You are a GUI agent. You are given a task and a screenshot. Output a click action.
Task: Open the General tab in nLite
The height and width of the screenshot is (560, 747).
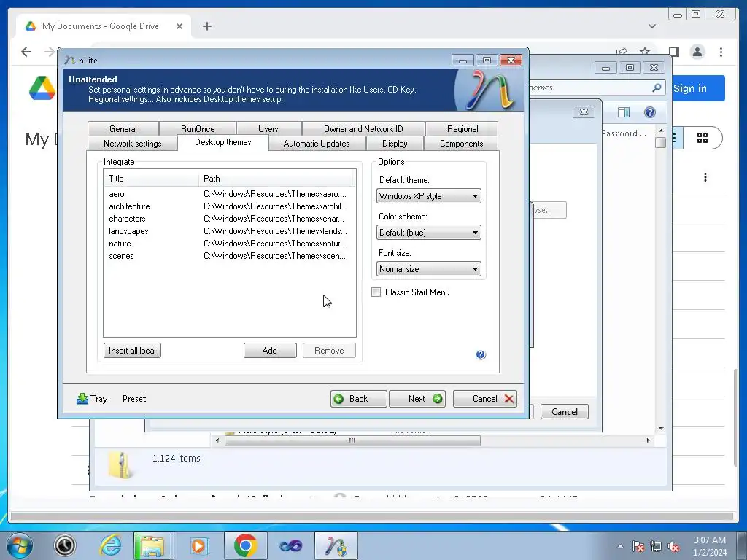123,128
